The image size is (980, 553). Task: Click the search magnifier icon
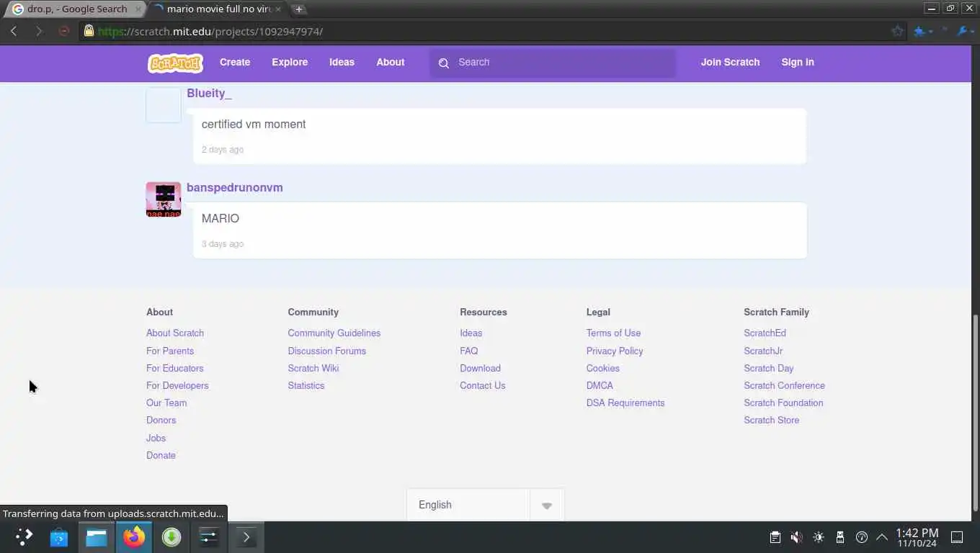(444, 63)
